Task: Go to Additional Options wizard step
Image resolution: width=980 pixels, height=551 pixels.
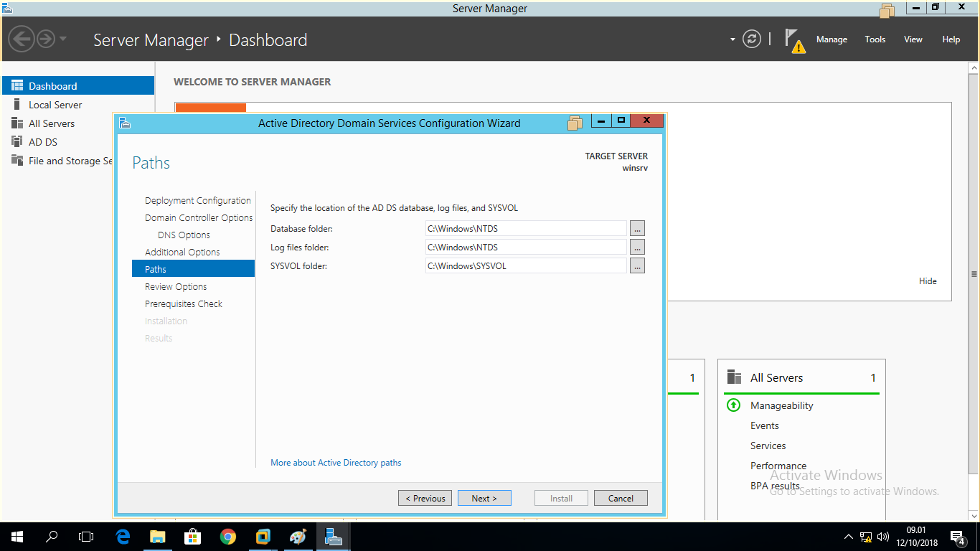Action: click(182, 252)
